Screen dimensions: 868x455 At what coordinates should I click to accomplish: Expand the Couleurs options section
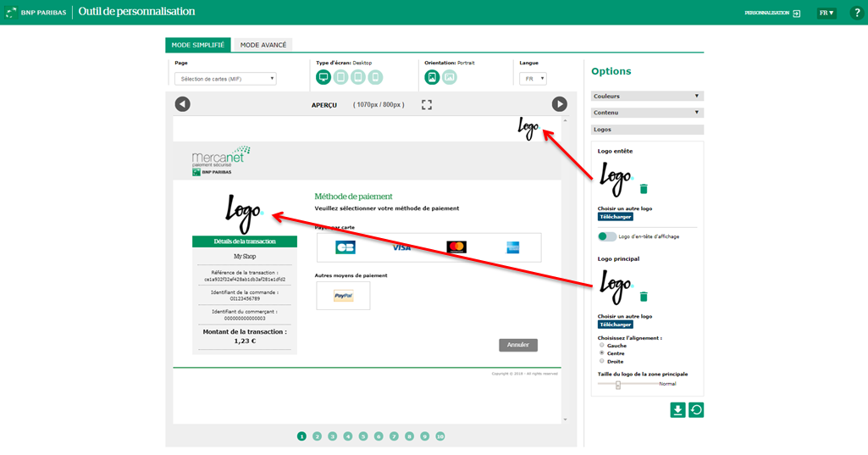click(x=647, y=97)
